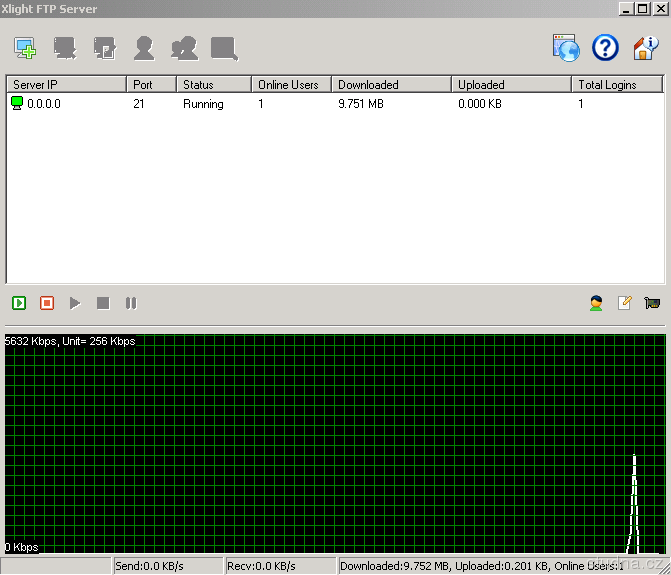
Task: Open the user group toolbar icon
Action: tap(184, 47)
